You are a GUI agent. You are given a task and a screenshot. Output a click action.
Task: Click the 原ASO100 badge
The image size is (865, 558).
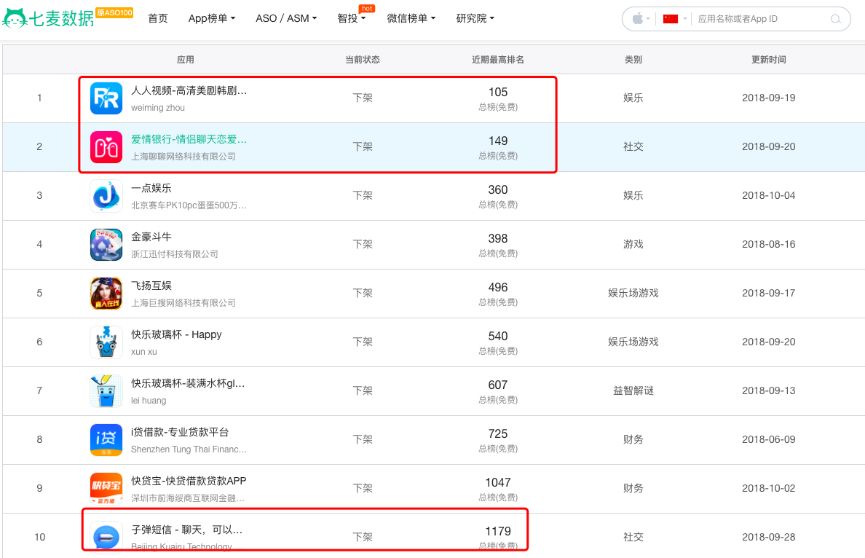click(x=115, y=12)
